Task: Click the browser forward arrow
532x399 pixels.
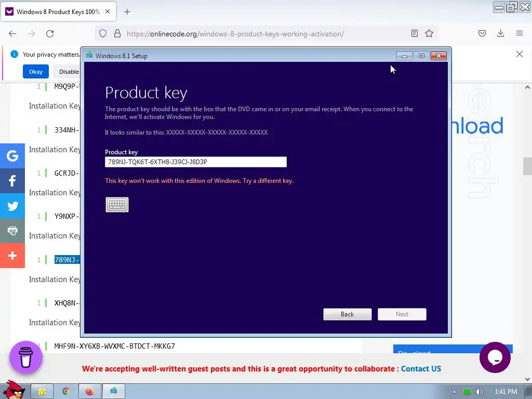Action: 31,34
